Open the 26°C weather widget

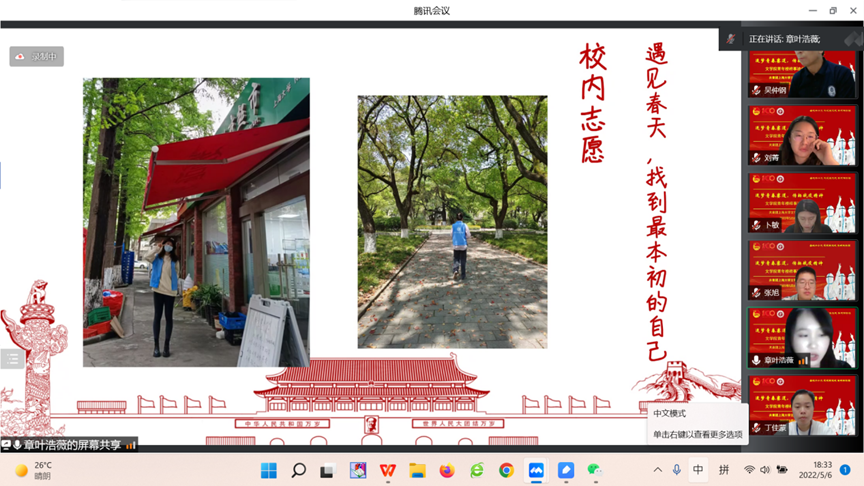point(34,470)
